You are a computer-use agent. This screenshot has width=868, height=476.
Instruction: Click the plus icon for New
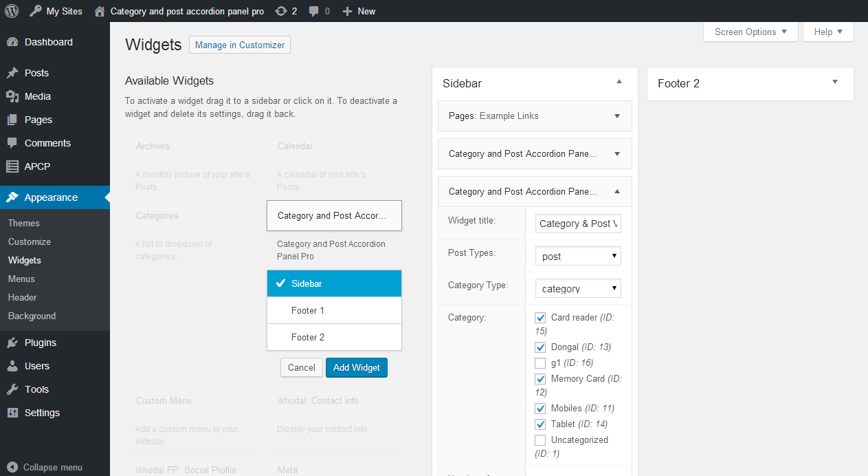tap(347, 11)
